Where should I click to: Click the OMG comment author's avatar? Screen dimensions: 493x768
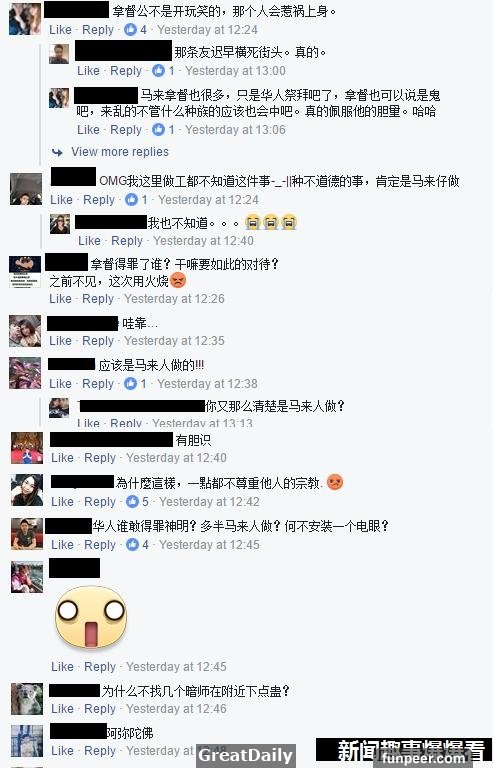[x=26, y=189]
